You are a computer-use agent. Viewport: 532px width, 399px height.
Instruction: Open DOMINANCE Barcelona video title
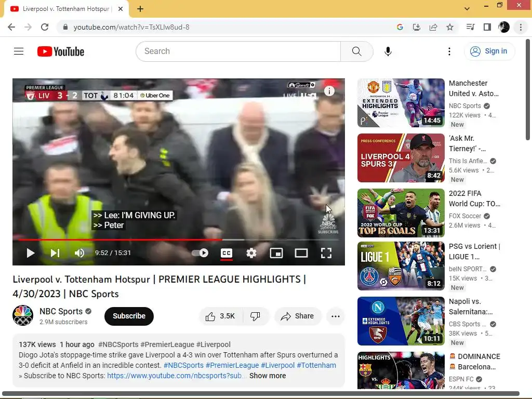(x=474, y=362)
